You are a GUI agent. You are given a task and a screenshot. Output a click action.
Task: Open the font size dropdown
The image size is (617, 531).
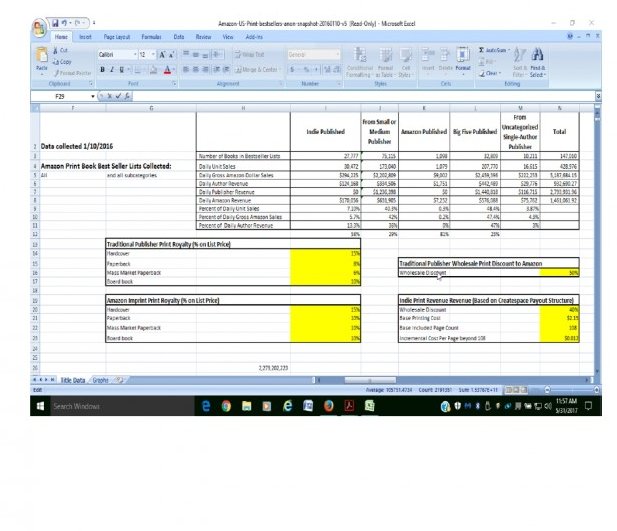tap(153, 55)
